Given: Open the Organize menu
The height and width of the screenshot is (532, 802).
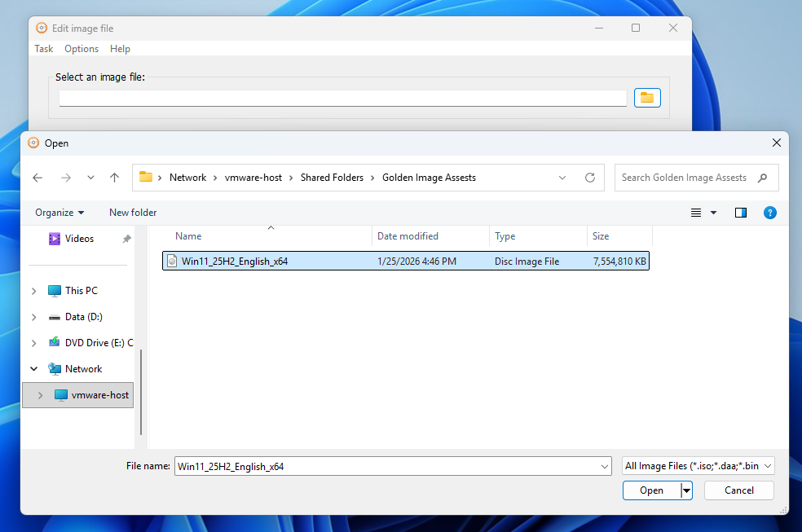Looking at the screenshot, I should [x=59, y=213].
